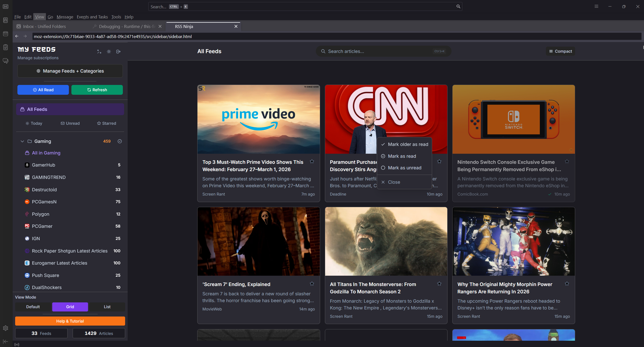Star the Prime Video shows article

click(x=312, y=162)
